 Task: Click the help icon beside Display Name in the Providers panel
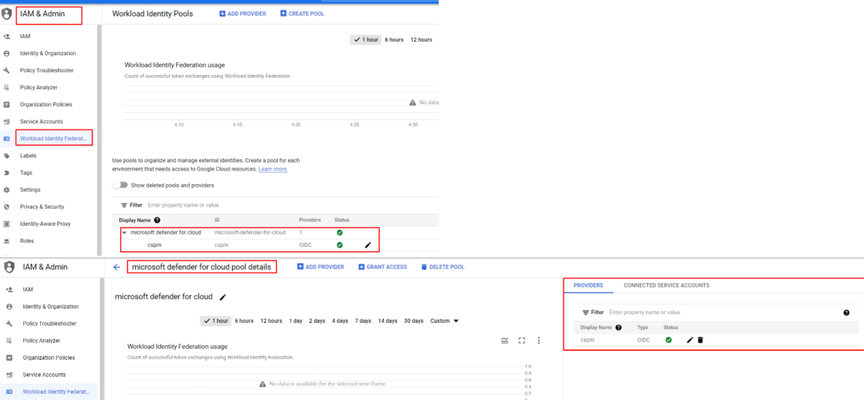pyautogui.click(x=618, y=327)
